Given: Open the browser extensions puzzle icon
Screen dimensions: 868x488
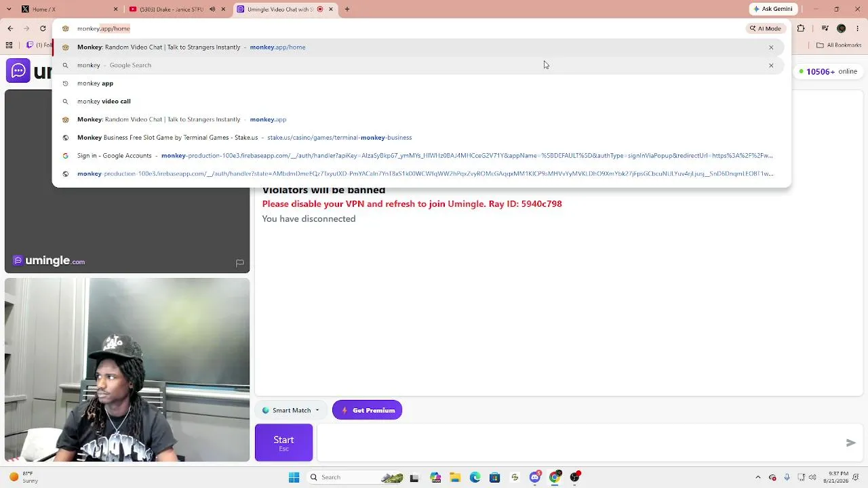Looking at the screenshot, I should 801,28.
